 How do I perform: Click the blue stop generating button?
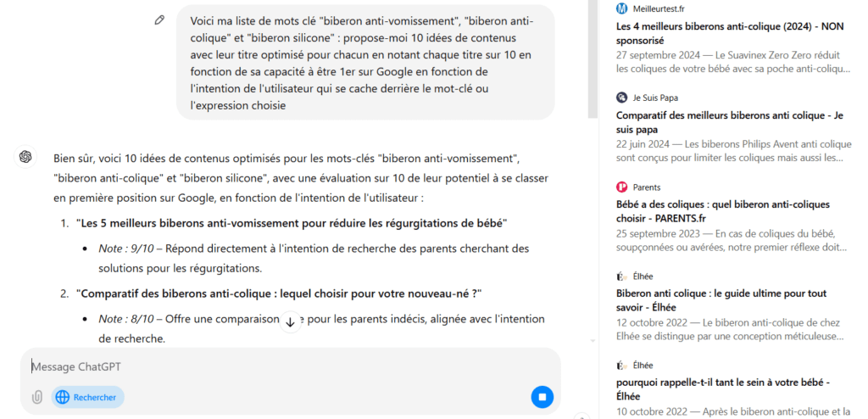tap(542, 397)
